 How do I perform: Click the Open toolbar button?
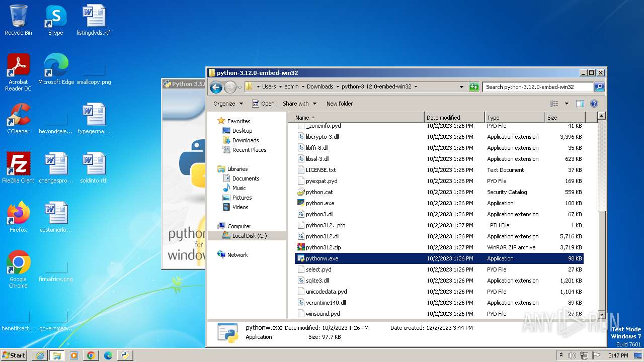pyautogui.click(x=263, y=104)
